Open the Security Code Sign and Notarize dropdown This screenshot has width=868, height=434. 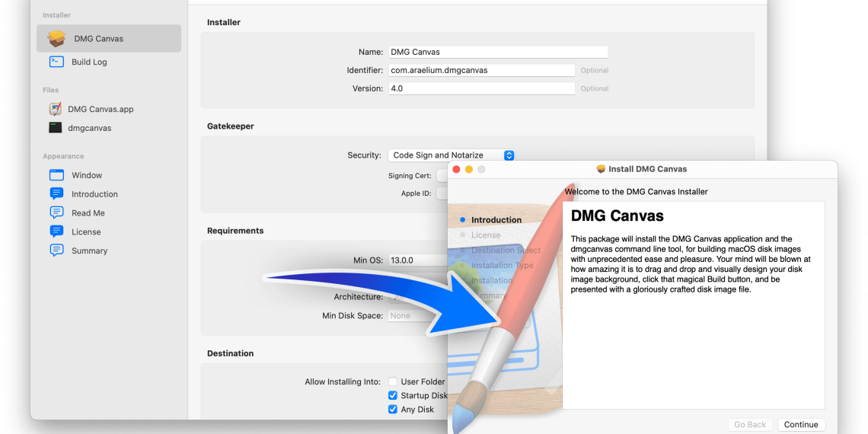tap(452, 155)
